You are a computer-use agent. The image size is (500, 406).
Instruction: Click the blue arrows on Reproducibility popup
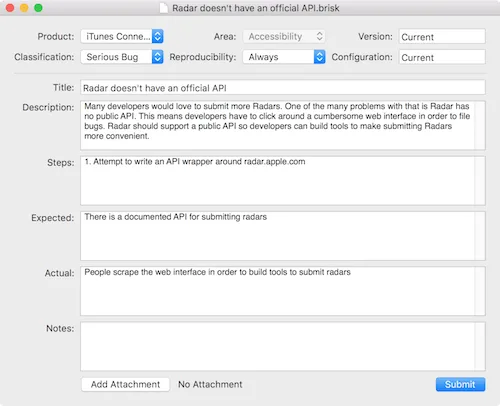coord(319,57)
